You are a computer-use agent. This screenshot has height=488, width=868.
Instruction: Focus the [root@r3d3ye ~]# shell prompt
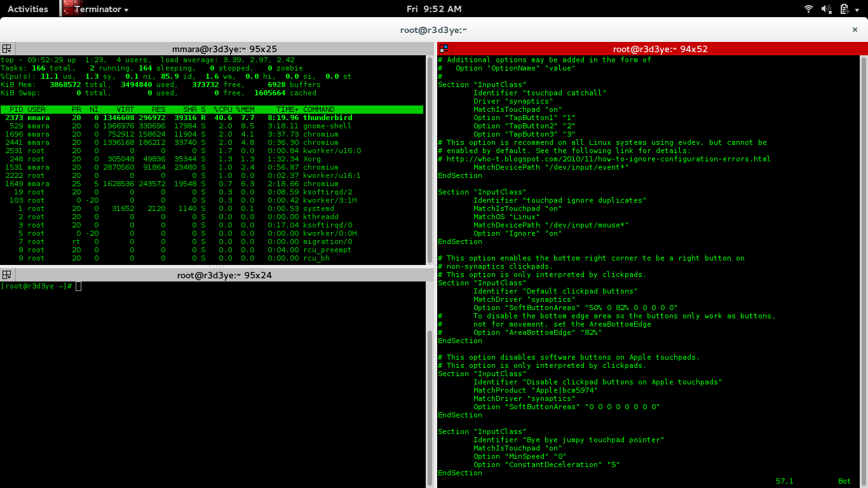point(41,287)
